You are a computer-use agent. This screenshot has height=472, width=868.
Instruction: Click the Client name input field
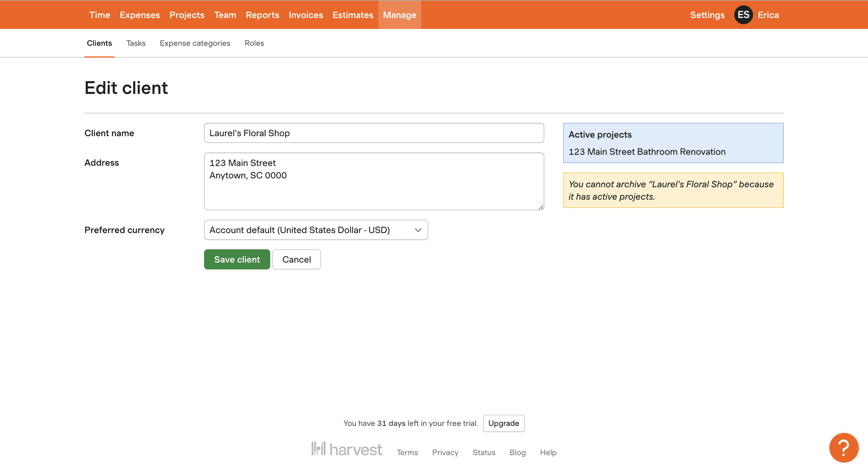(374, 133)
